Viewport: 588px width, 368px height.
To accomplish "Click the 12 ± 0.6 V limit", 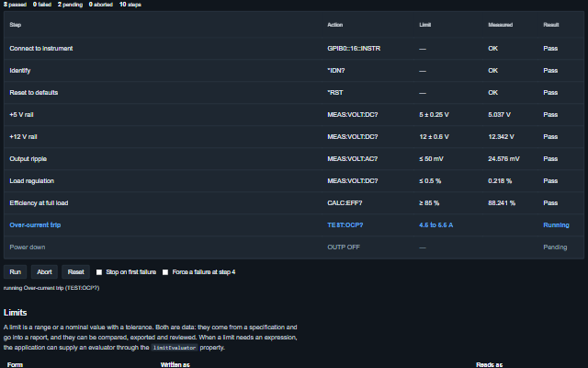I will click(434, 137).
